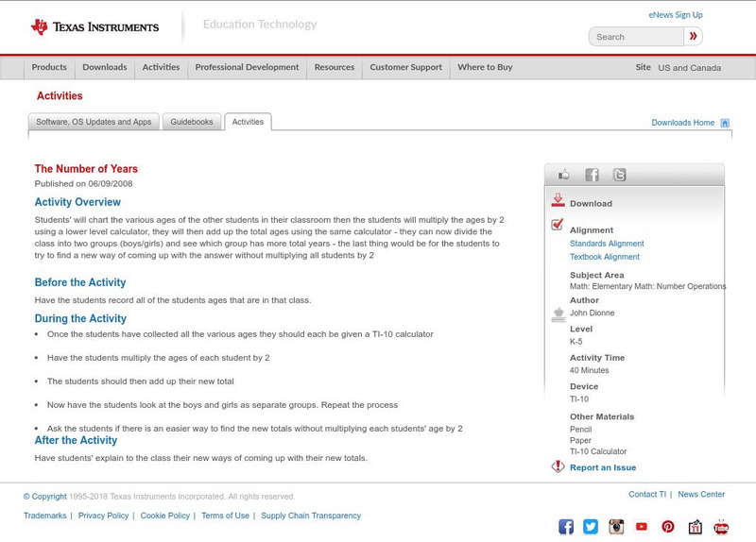Share activity via Twitter icon in sidebar
The width and height of the screenshot is (756, 542).
tap(619, 175)
